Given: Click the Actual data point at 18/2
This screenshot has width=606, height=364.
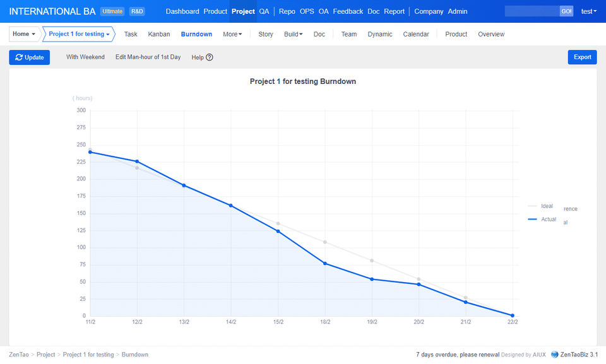Looking at the screenshot, I should coord(325,263).
